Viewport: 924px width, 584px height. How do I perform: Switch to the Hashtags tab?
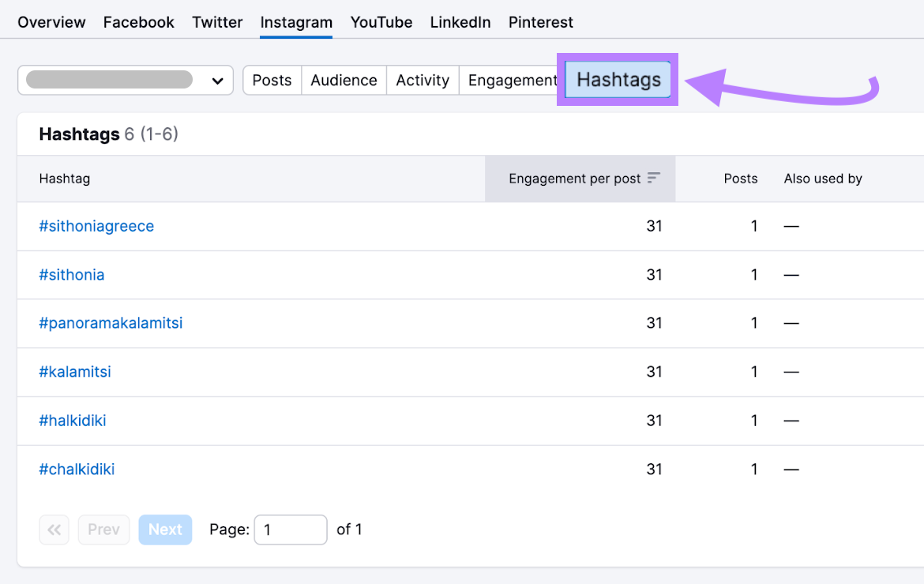coord(618,80)
